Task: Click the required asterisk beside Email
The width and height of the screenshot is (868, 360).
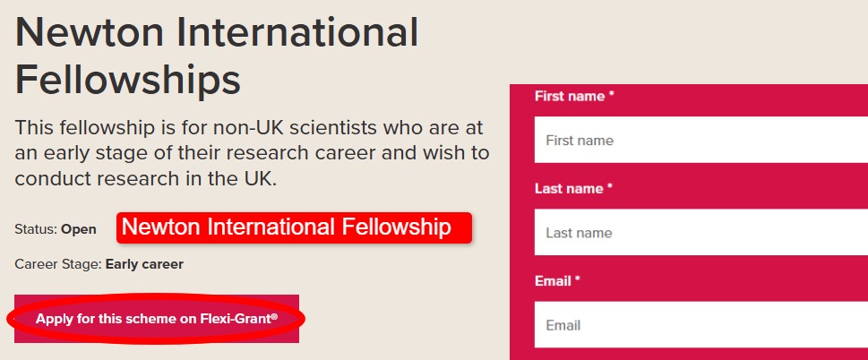Action: point(579,279)
